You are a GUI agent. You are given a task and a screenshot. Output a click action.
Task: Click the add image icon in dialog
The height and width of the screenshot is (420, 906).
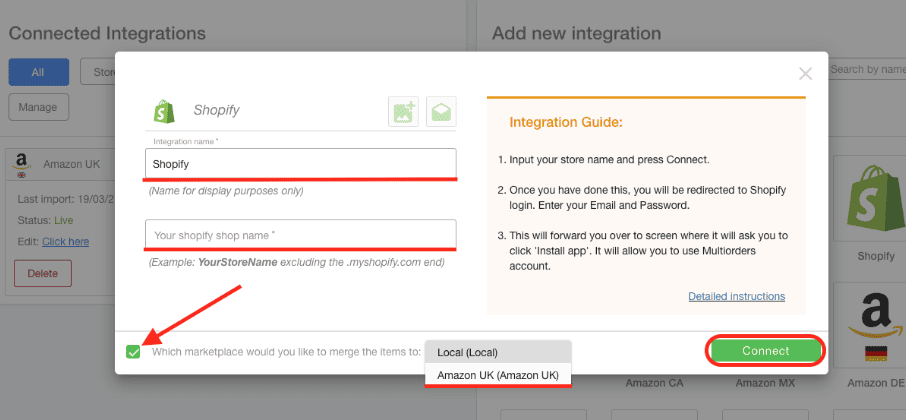(403, 111)
